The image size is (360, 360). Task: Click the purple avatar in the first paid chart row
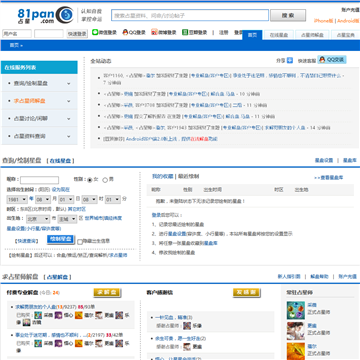tap(58, 315)
